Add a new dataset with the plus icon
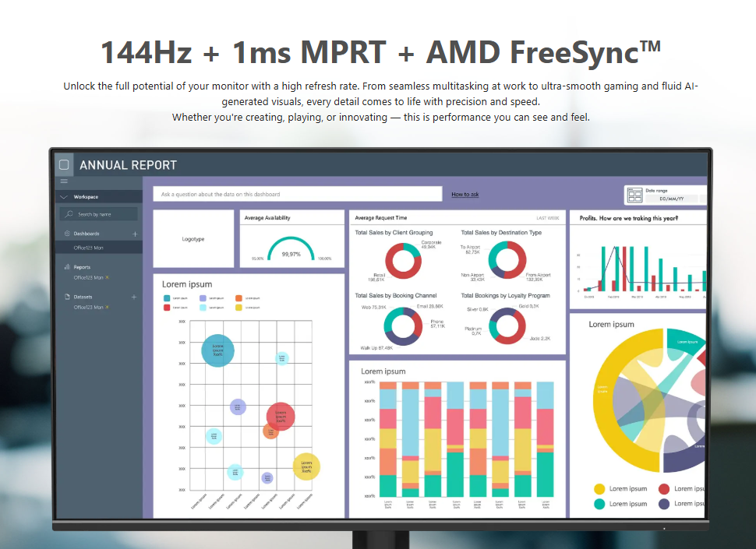 click(135, 297)
